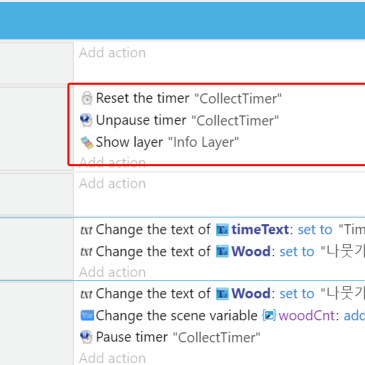The image size is (365, 365).
Task: Click Add action below first Wood text change
Action: (x=112, y=272)
